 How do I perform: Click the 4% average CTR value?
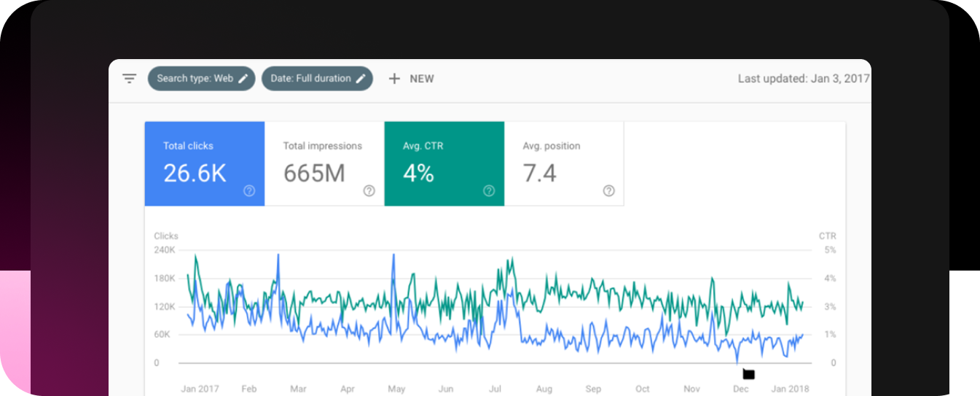click(x=418, y=174)
